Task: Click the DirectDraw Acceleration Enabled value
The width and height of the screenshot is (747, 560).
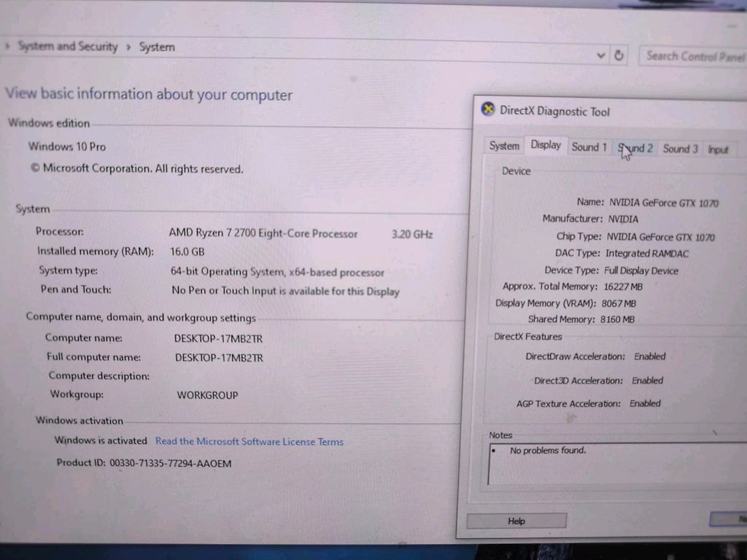Action: 650,356
